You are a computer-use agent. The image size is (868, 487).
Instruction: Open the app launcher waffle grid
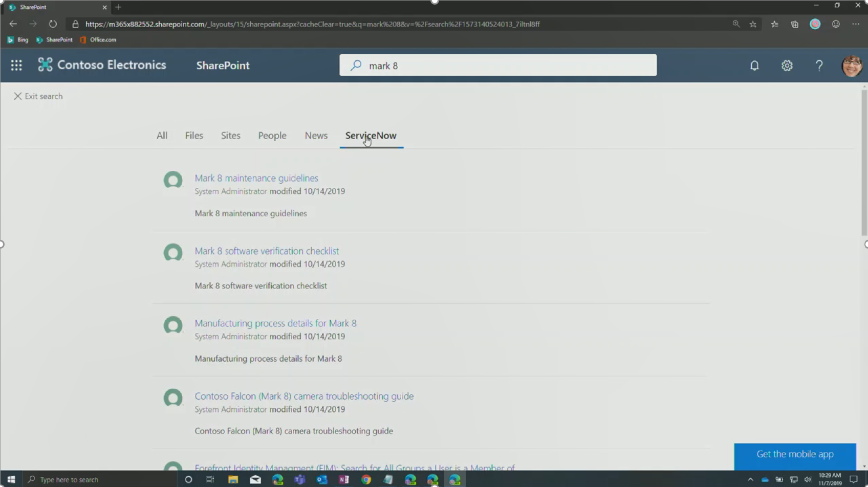[16, 65]
